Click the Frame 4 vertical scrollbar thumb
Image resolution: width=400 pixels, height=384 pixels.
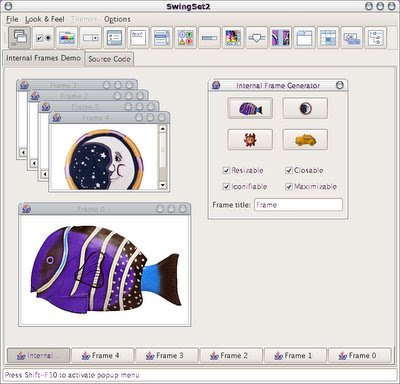tap(163, 150)
